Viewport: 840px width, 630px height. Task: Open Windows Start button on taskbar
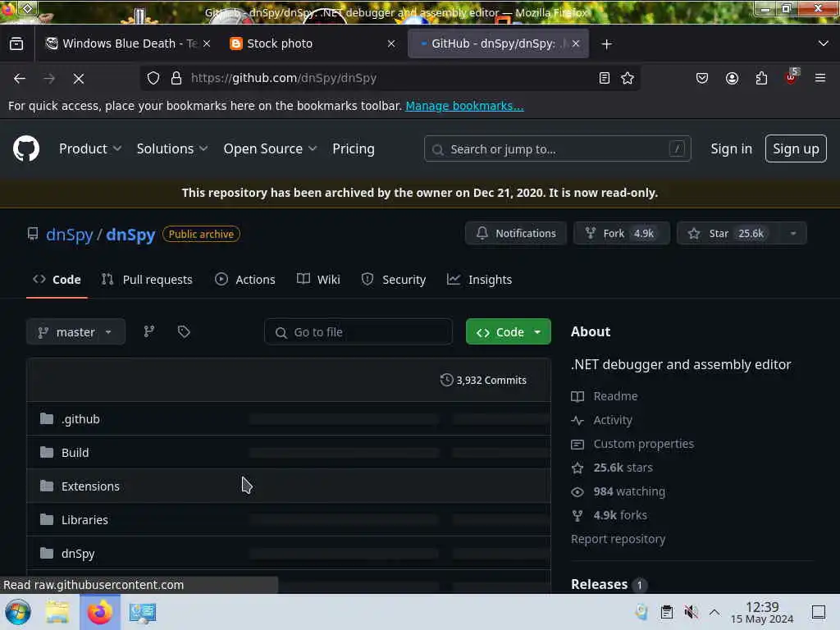tap(18, 612)
